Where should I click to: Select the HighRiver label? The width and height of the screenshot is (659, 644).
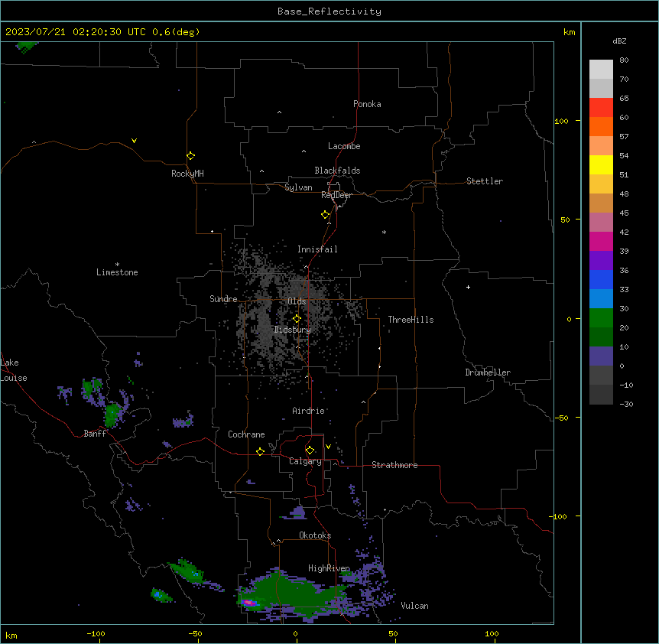click(329, 568)
